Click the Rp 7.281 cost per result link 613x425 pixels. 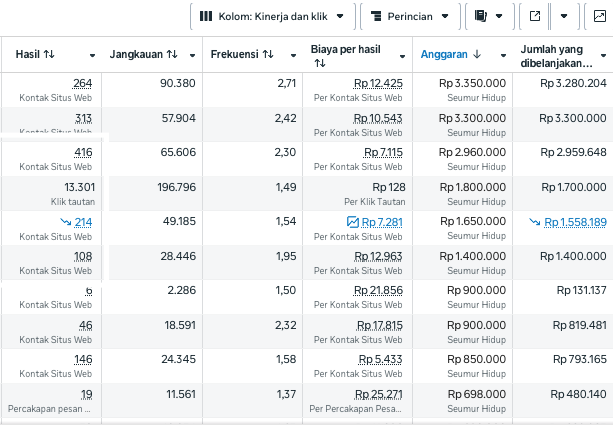click(382, 222)
